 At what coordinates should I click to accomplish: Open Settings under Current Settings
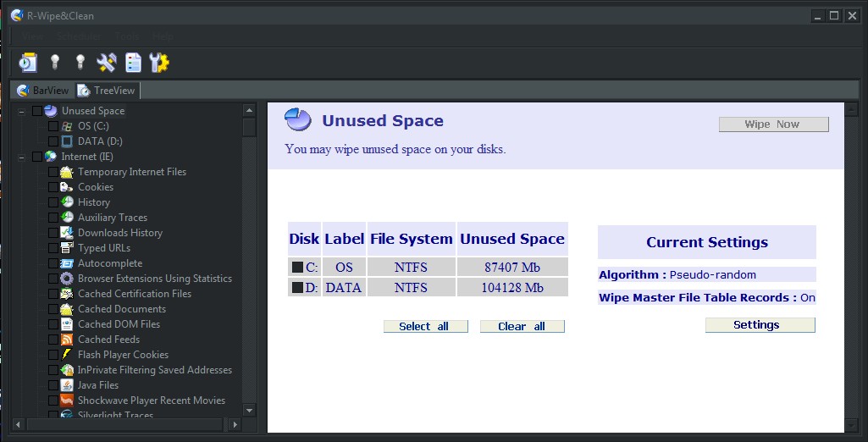760,325
